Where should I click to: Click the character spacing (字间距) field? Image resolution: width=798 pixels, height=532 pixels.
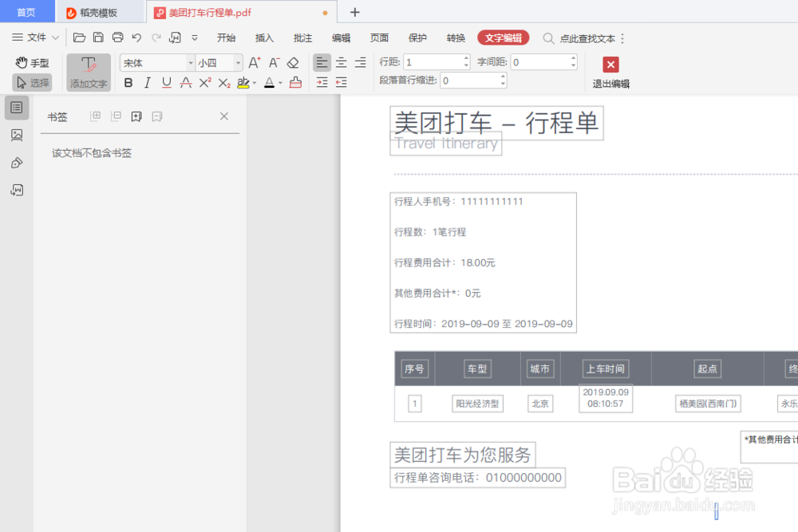(544, 62)
